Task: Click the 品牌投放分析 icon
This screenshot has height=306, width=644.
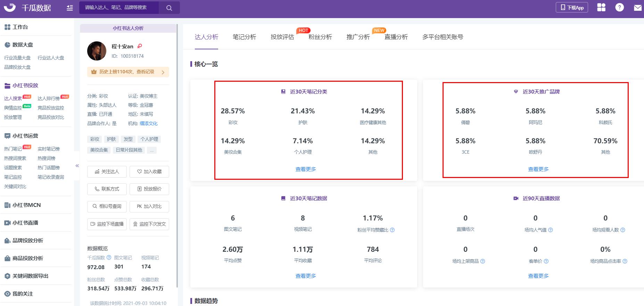Action: click(7, 241)
